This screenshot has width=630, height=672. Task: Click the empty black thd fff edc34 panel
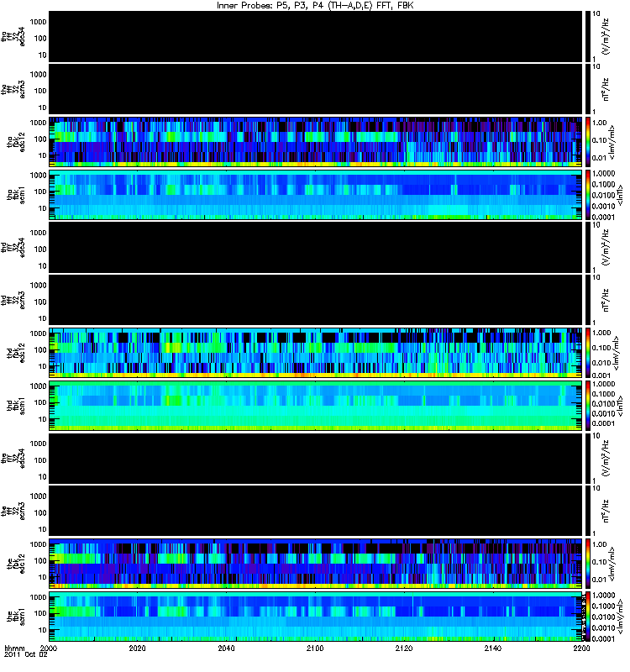click(316, 247)
